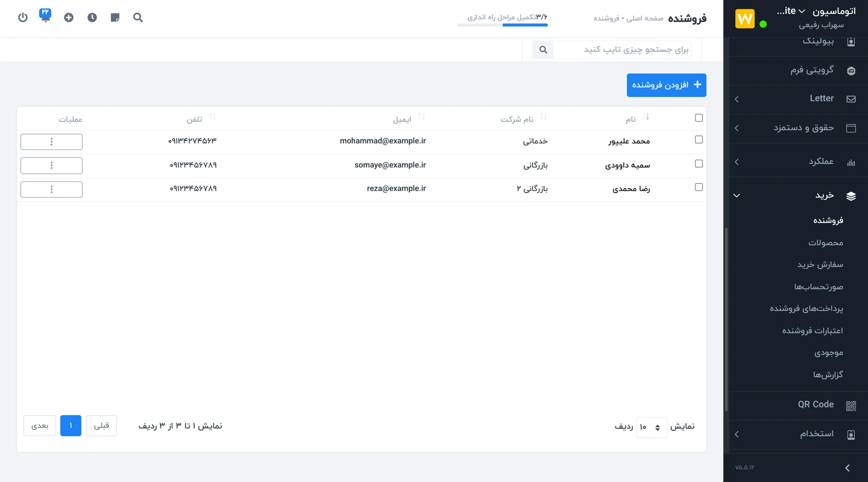The width and height of the screenshot is (868, 482).
Task: Click the search text field
Action: [x=622, y=49]
